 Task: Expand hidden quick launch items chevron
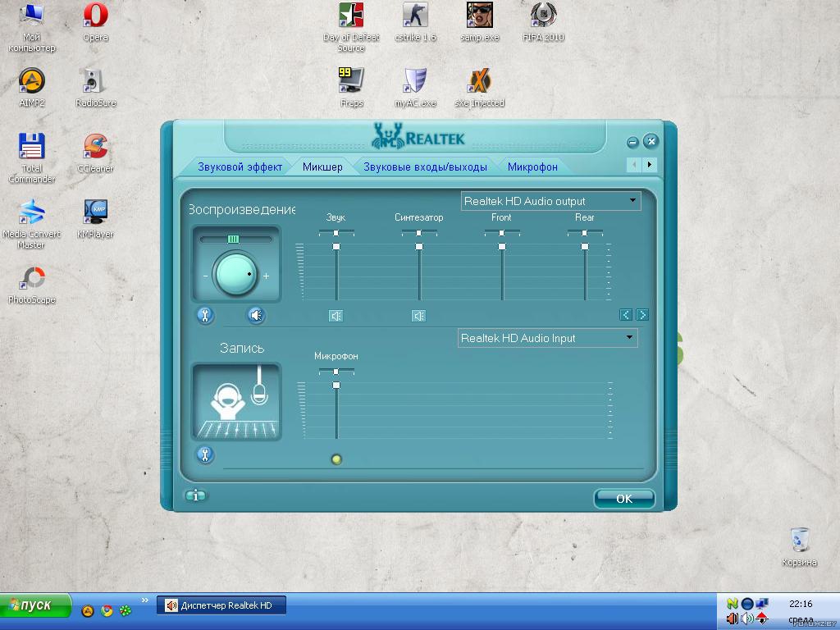(x=144, y=600)
